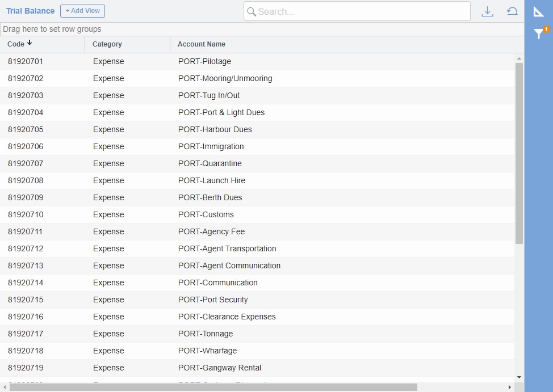Click the magnifier icon inside the search bar
This screenshot has height=392, width=553.
(x=252, y=11)
